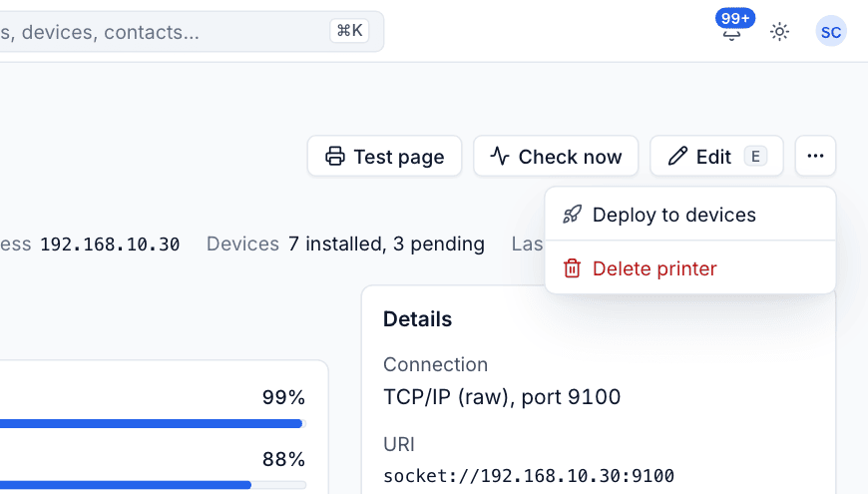This screenshot has height=494, width=868.
Task: Click the Details card heading
Action: pyautogui.click(x=417, y=319)
